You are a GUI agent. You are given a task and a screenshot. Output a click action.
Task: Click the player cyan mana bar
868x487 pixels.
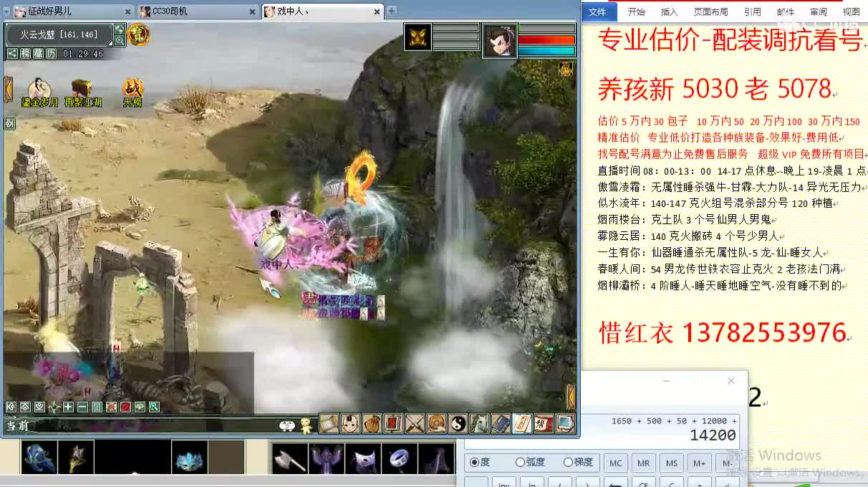coord(546,51)
